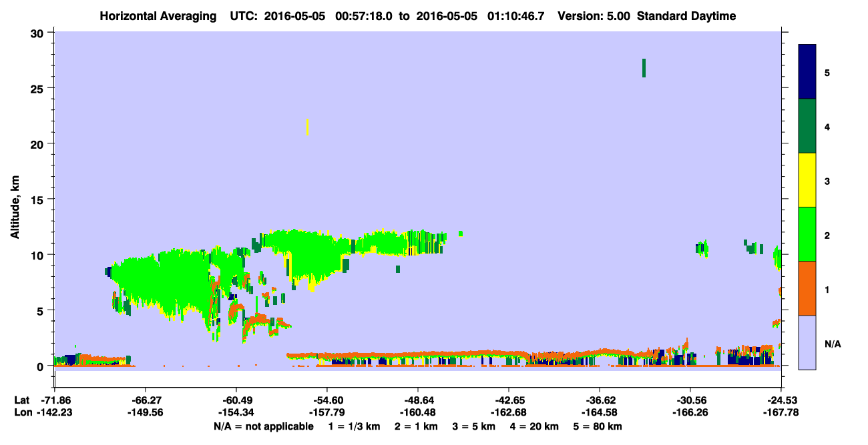Click the bright green color bar segment 2
The height and width of the screenshot is (445, 868).
coord(807,234)
